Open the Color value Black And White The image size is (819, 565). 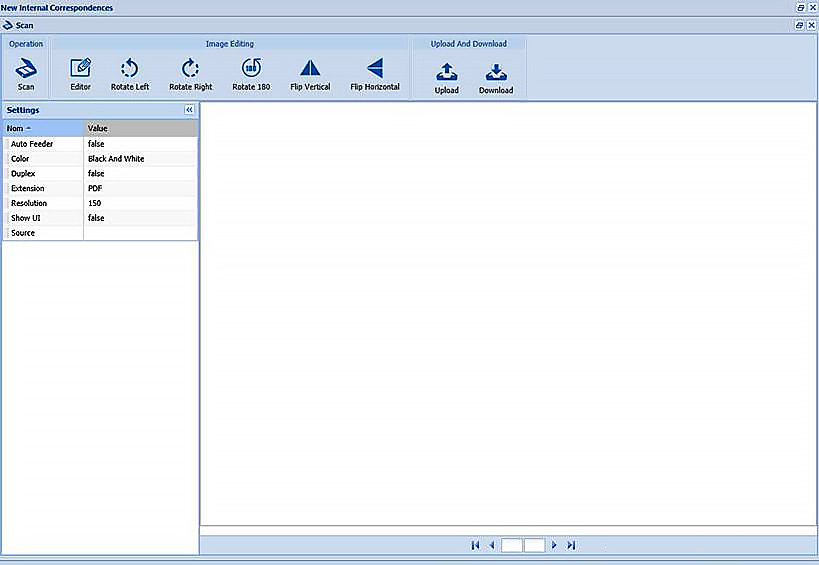[140, 159]
